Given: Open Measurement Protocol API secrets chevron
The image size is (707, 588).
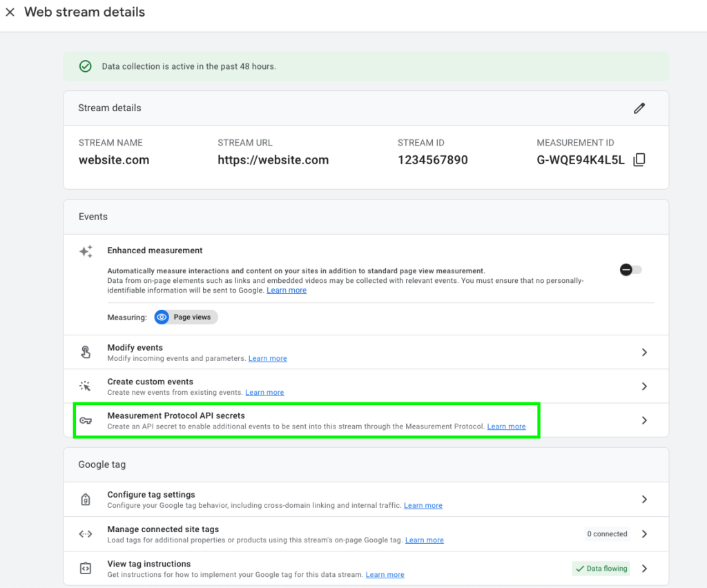Looking at the screenshot, I should click(x=644, y=420).
